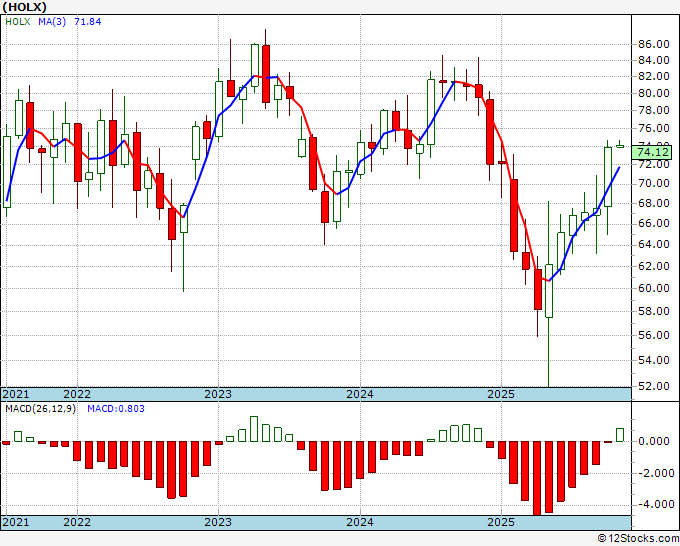680x546 pixels.
Task: Click the 2021 label on price timeline
Action: pyautogui.click(x=16, y=394)
